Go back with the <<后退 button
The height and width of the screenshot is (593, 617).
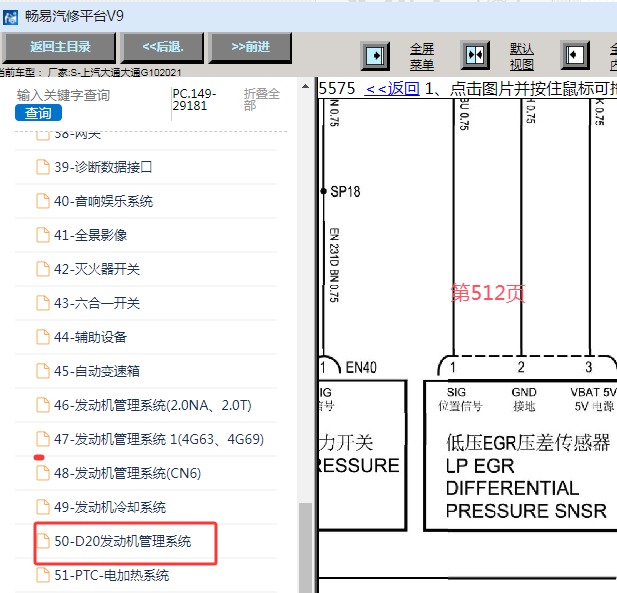point(163,48)
